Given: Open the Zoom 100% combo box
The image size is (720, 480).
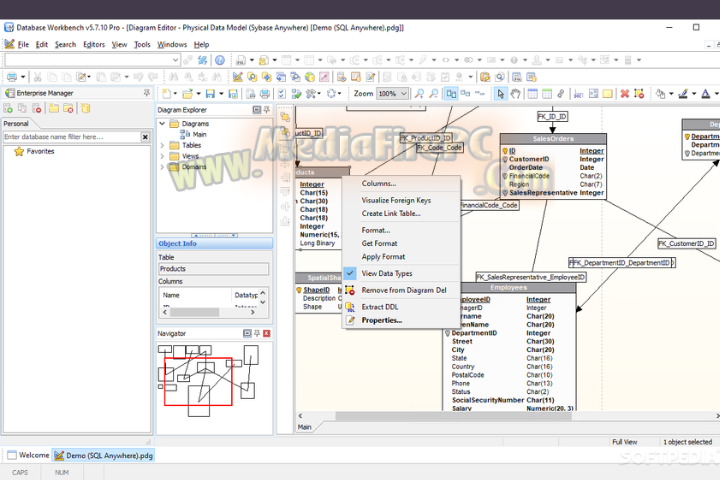Looking at the screenshot, I should pyautogui.click(x=392, y=94).
